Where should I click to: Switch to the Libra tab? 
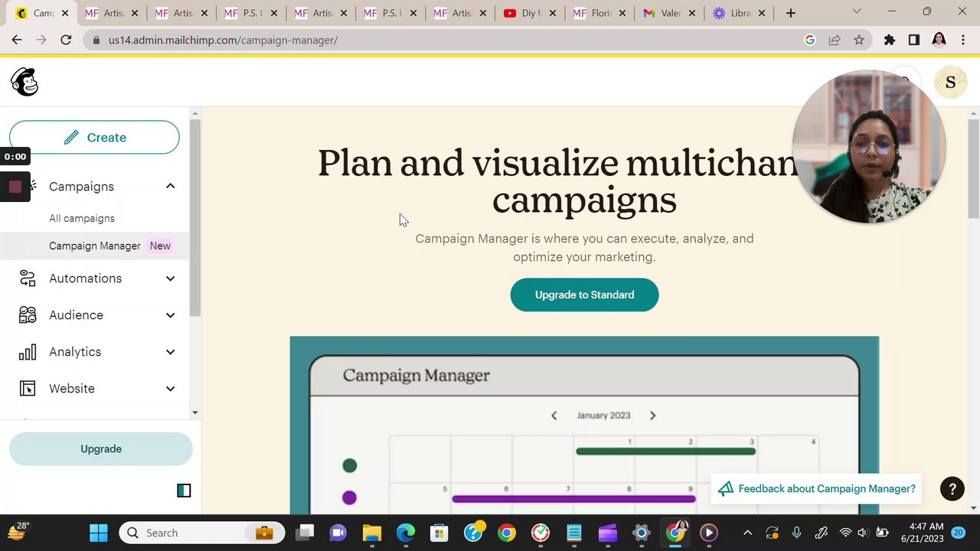click(x=739, y=13)
